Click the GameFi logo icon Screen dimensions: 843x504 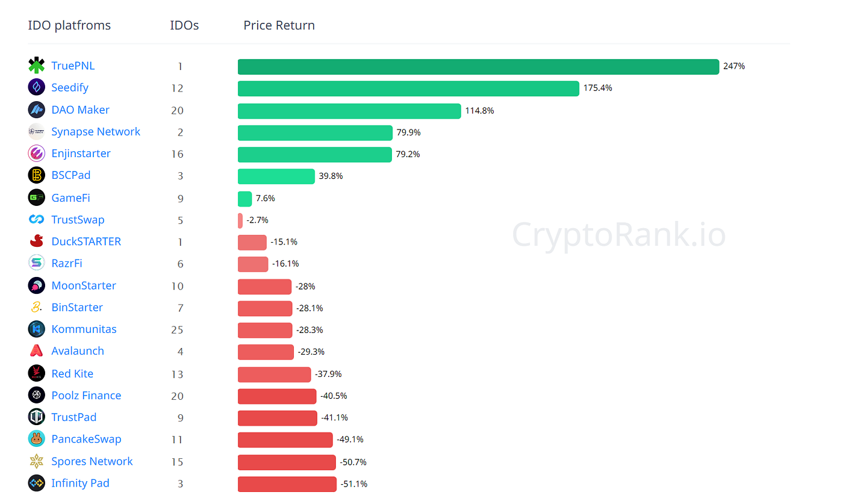point(37,198)
